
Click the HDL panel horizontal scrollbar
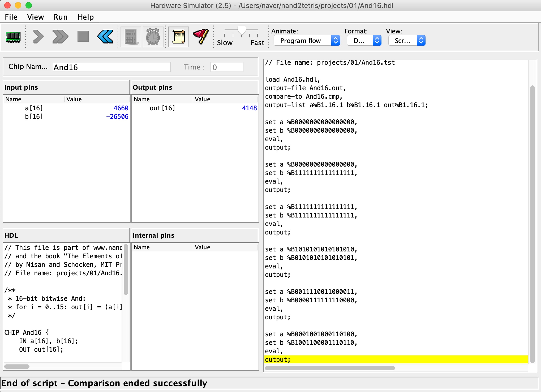[x=17, y=367]
